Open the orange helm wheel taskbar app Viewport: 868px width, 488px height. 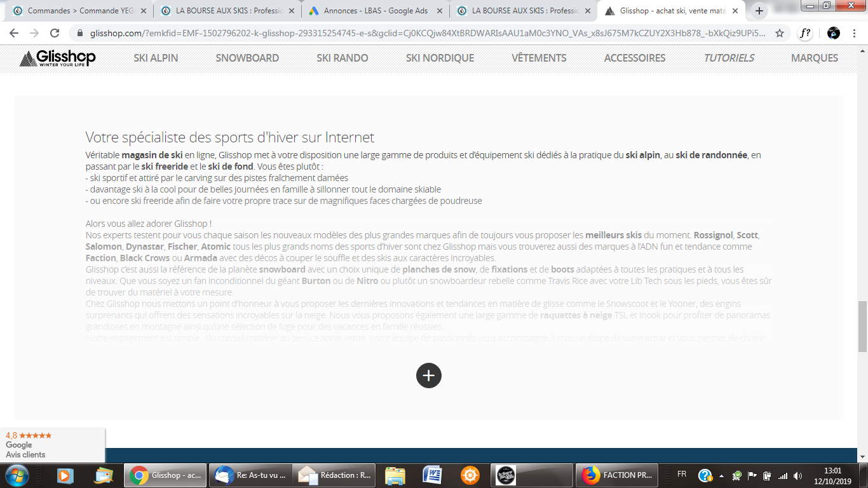coord(470,475)
